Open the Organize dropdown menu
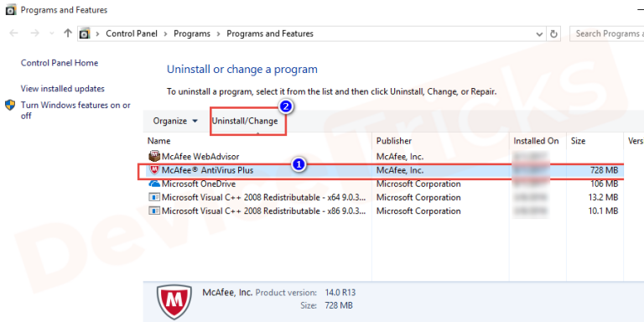 tap(175, 121)
